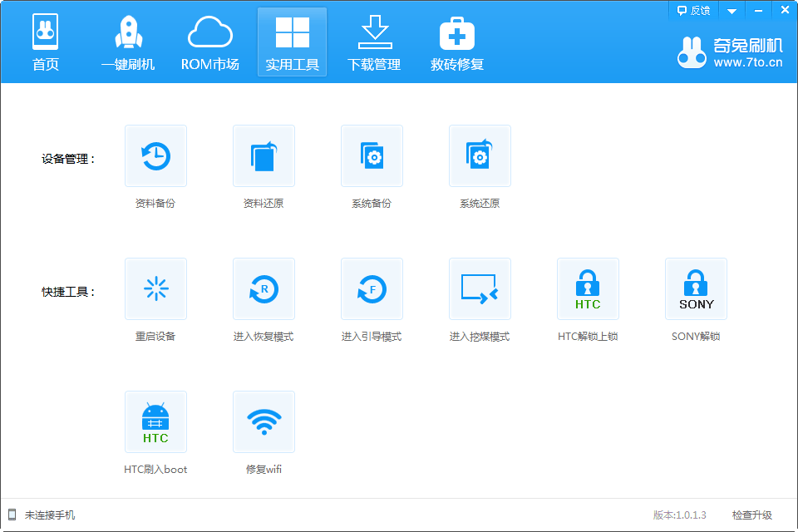Expand the title bar dropdown arrow menu
Viewport: 798px width, 532px height.
tap(731, 11)
